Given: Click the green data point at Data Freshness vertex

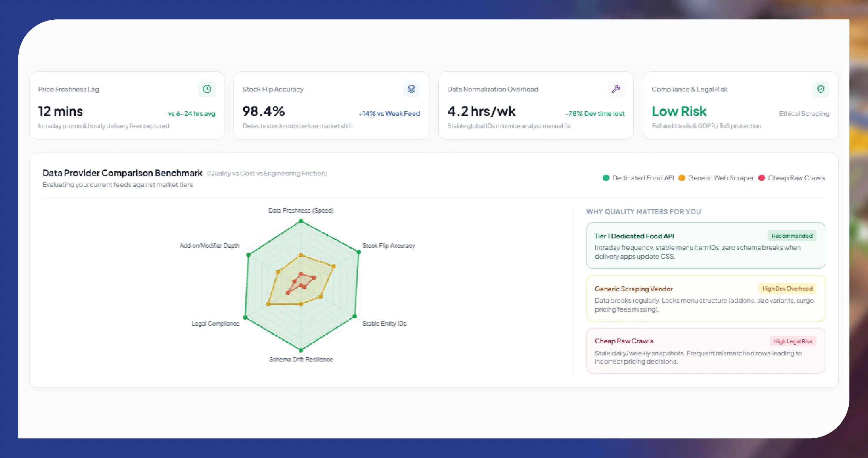Looking at the screenshot, I should pos(301,221).
